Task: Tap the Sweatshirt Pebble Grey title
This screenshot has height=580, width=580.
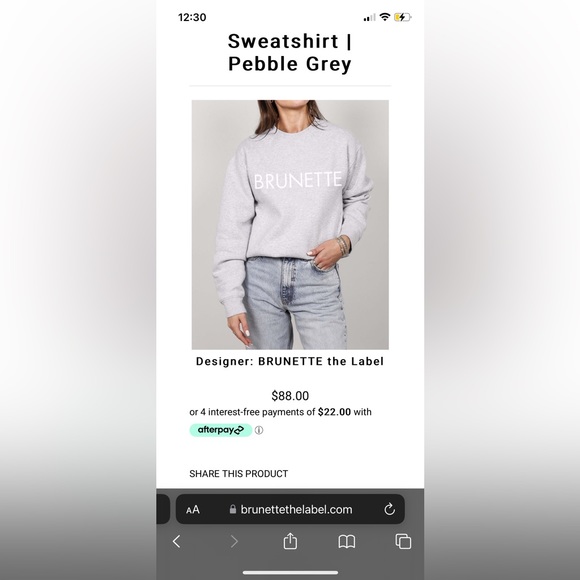Action: click(x=290, y=53)
